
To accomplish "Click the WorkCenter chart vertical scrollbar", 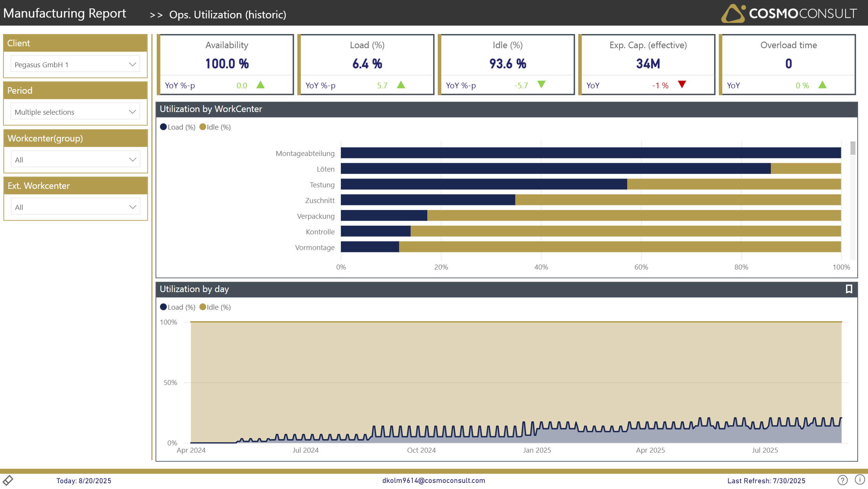I will 852,148.
